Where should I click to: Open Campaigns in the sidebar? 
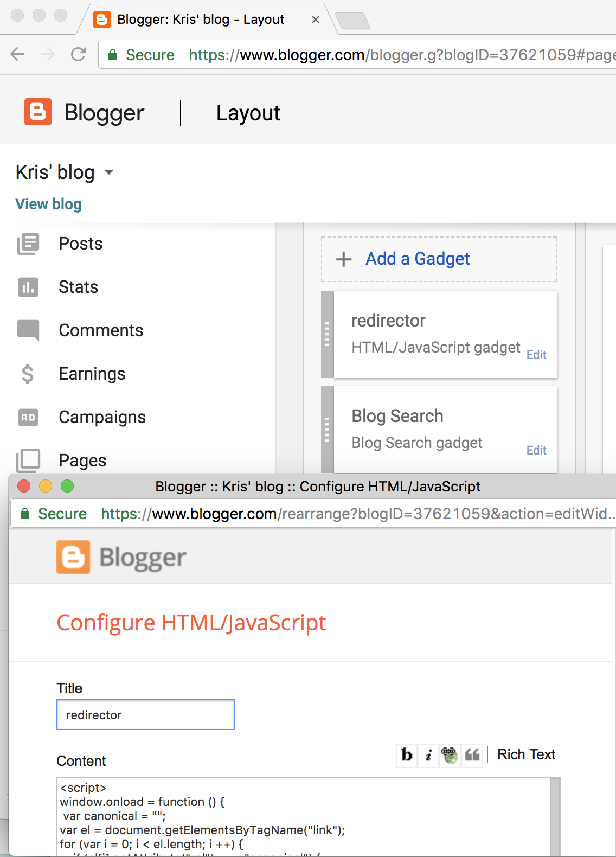[x=102, y=417]
